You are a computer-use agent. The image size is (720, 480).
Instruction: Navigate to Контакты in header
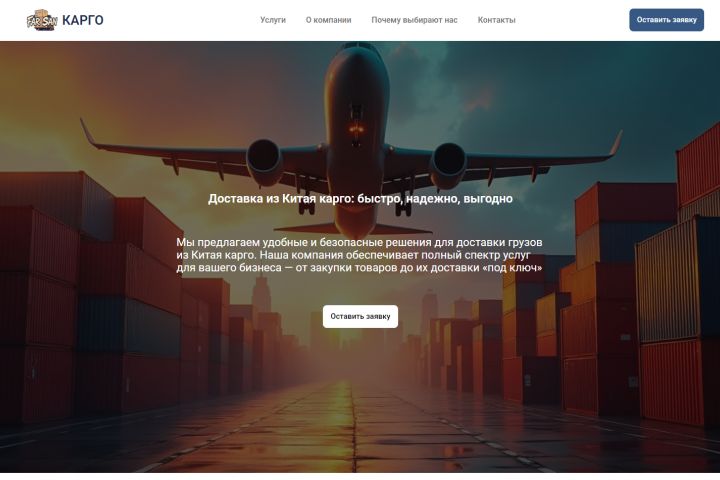click(496, 20)
